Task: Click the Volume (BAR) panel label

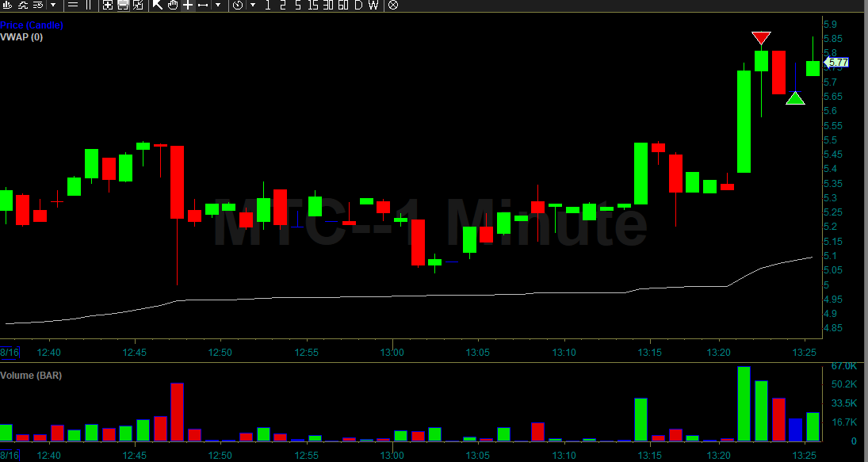Action: (31, 375)
